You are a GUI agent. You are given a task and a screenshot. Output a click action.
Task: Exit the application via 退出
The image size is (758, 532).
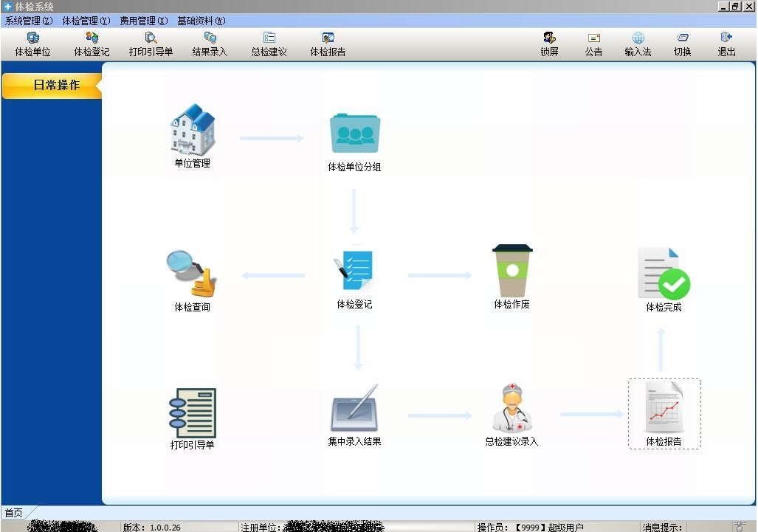coord(726,44)
